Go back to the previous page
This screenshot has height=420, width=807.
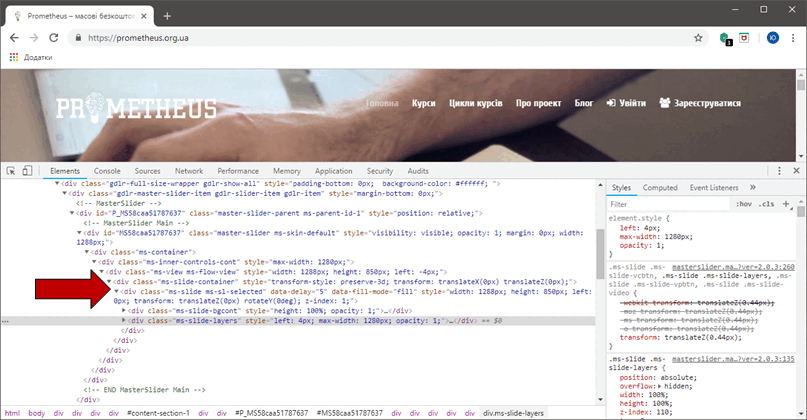coord(14,38)
